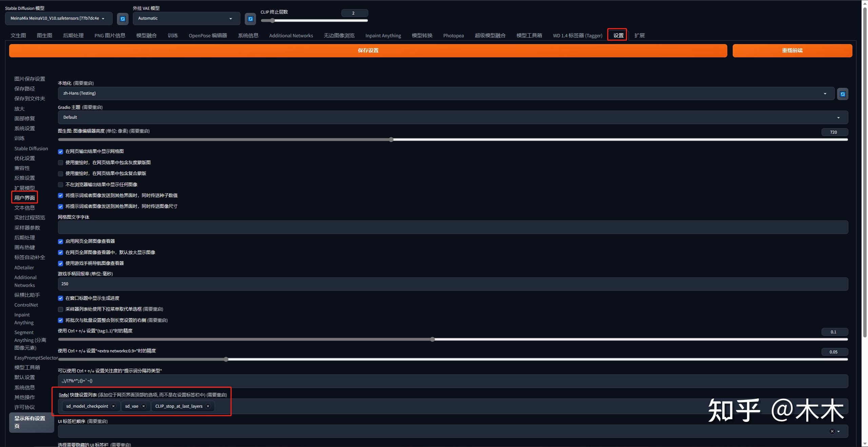Click the [info] link for quick settings
Image resolution: width=868 pixels, height=447 pixels.
(64, 395)
